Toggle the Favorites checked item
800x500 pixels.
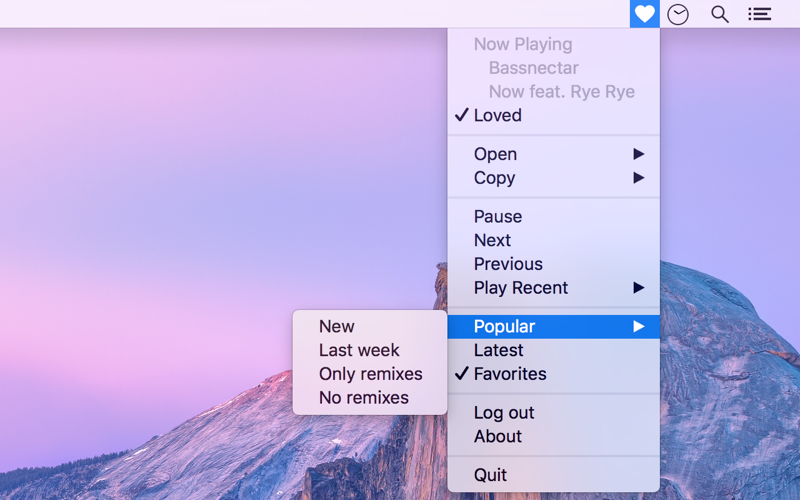click(554, 374)
